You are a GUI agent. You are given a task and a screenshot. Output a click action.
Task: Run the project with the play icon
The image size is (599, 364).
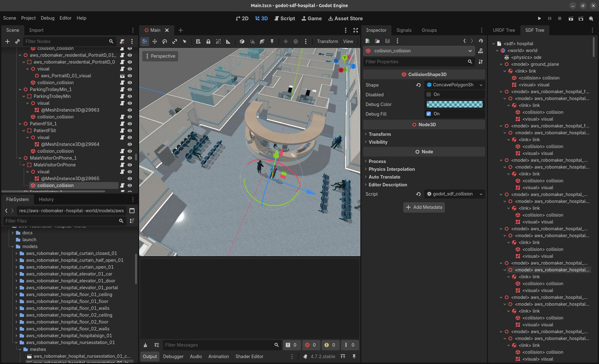[539, 18]
